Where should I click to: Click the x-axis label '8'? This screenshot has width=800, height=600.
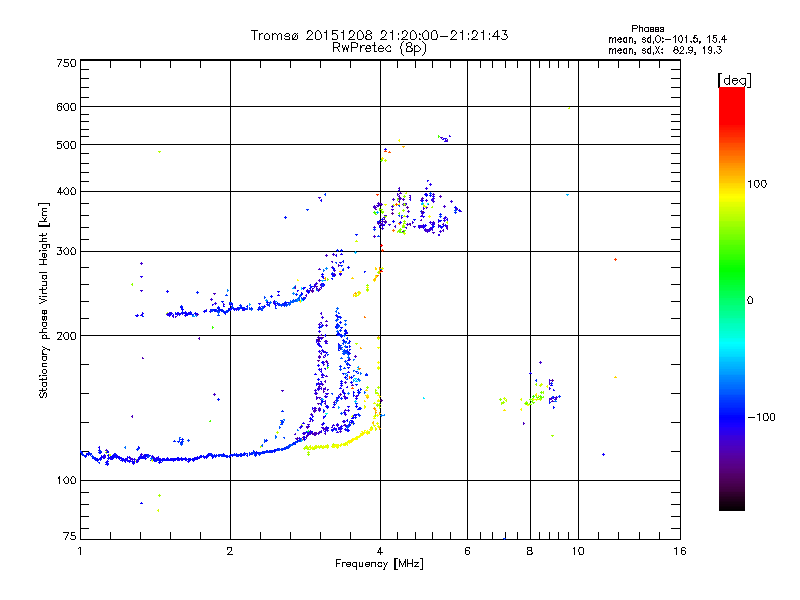530,551
